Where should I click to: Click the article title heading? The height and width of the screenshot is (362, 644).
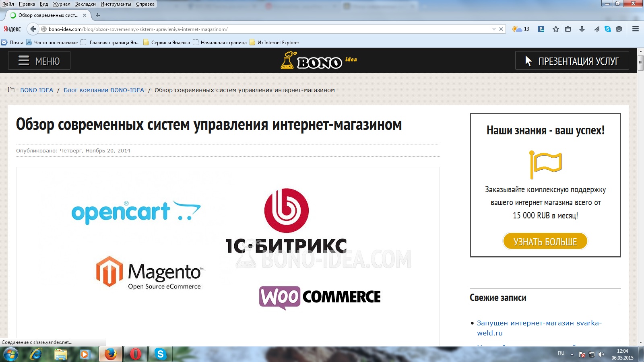click(x=209, y=125)
